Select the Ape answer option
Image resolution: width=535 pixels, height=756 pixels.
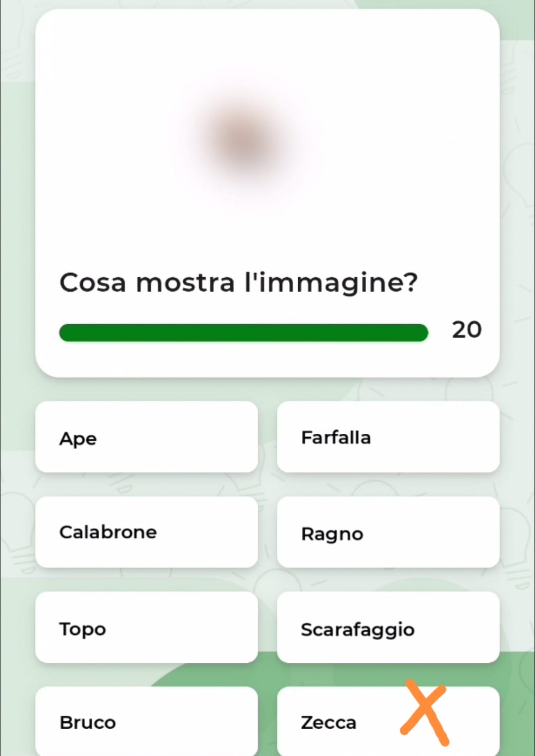[x=147, y=437]
